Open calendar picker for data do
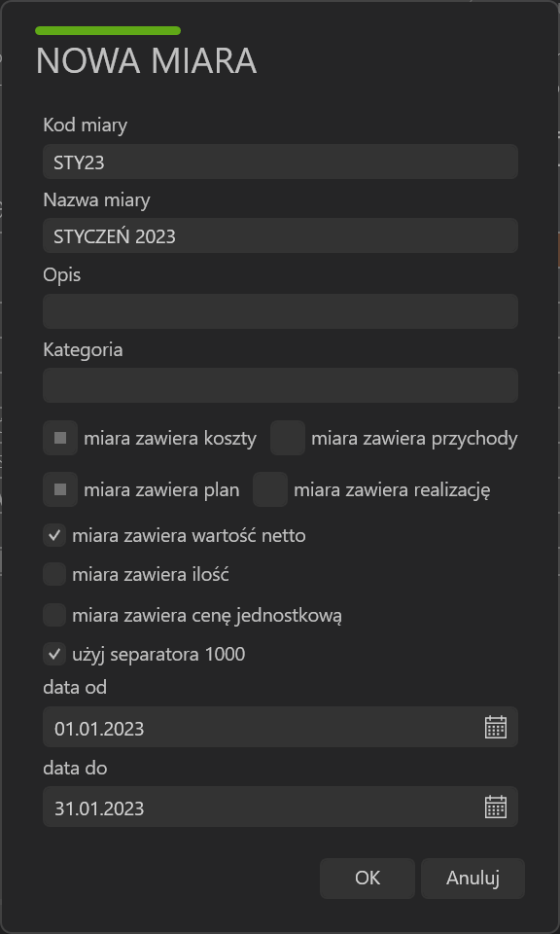The width and height of the screenshot is (560, 934). click(x=496, y=807)
